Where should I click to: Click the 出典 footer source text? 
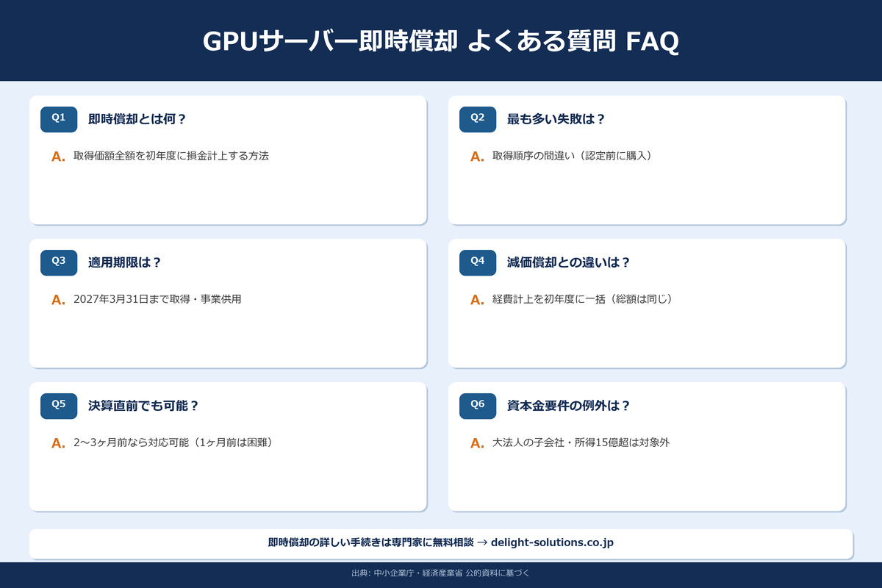coord(441,574)
